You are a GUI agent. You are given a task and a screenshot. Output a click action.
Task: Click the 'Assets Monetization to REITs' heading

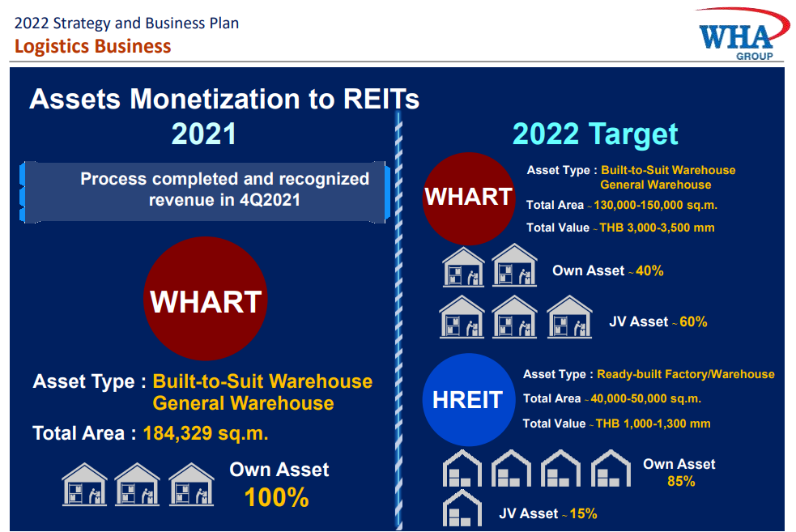[x=224, y=99]
